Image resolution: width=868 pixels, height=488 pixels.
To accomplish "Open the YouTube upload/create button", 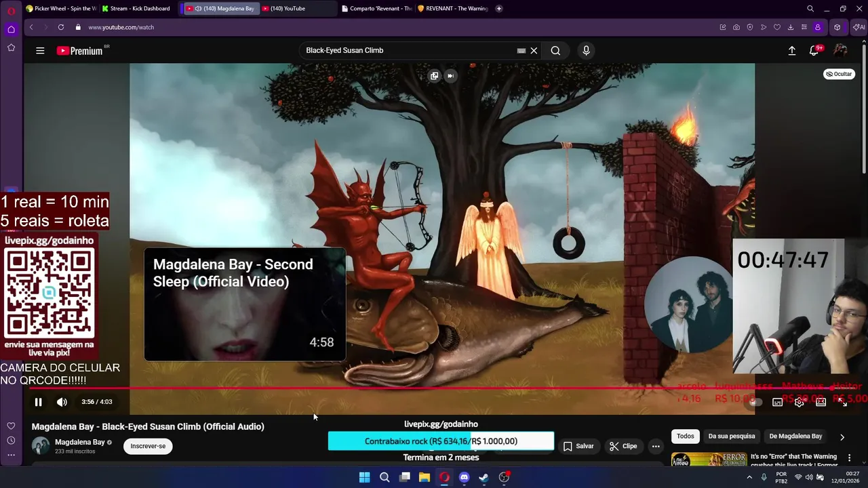I will (x=791, y=50).
